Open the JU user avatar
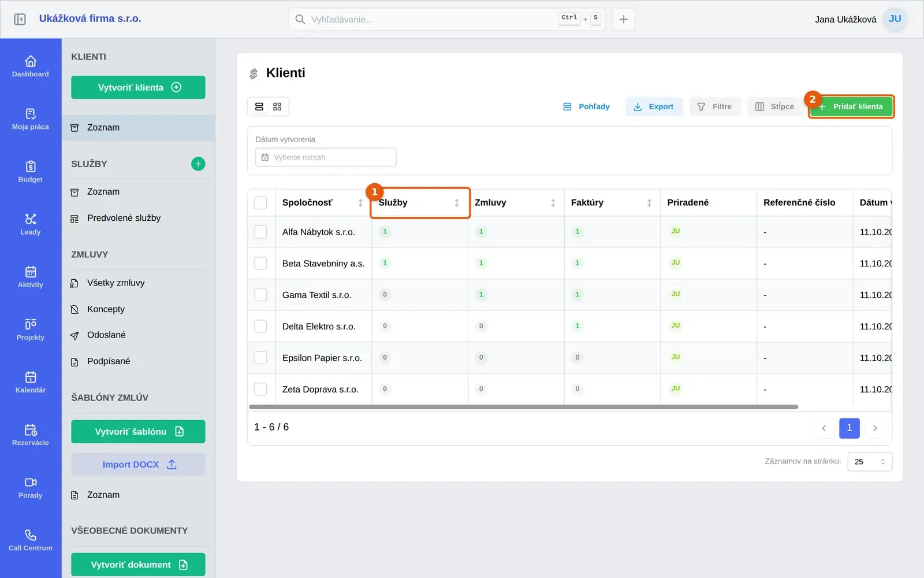Viewport: 924px width, 578px height. [895, 19]
